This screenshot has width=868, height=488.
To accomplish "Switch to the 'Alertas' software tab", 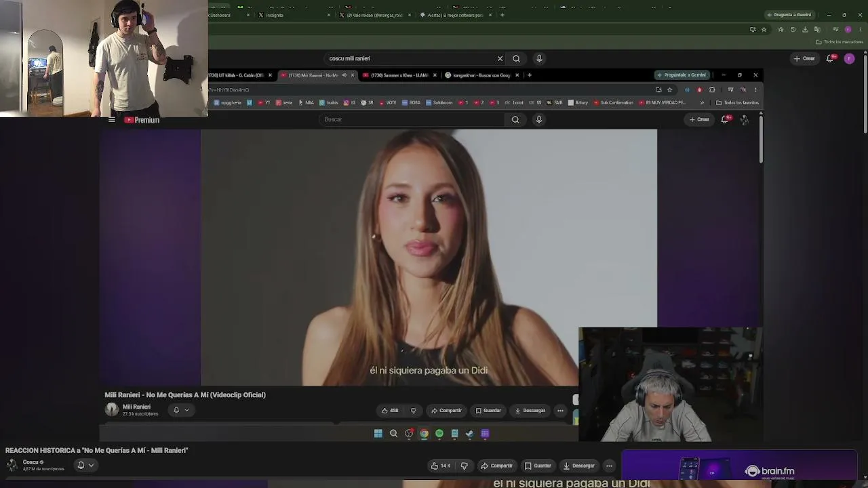I will (456, 15).
